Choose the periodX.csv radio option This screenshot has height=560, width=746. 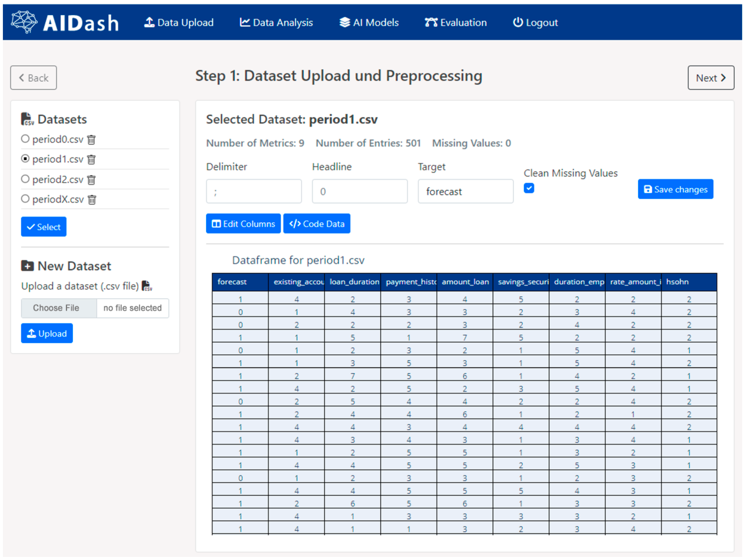[25, 199]
